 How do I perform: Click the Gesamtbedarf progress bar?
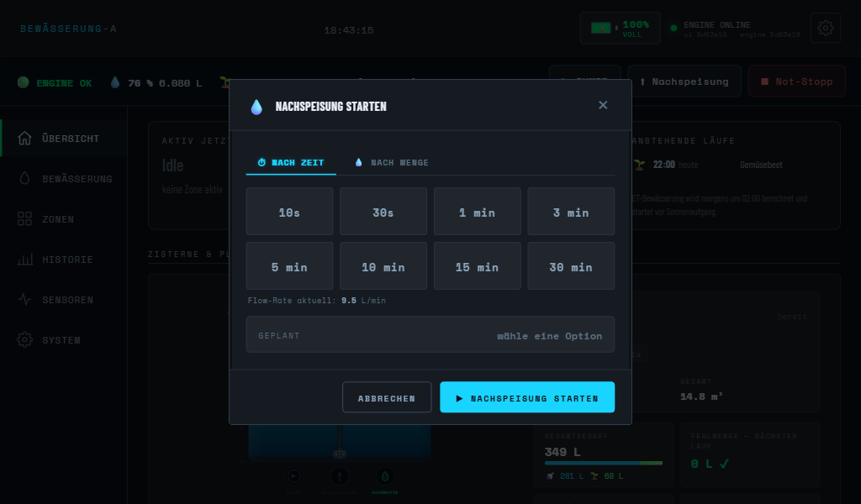(604, 464)
